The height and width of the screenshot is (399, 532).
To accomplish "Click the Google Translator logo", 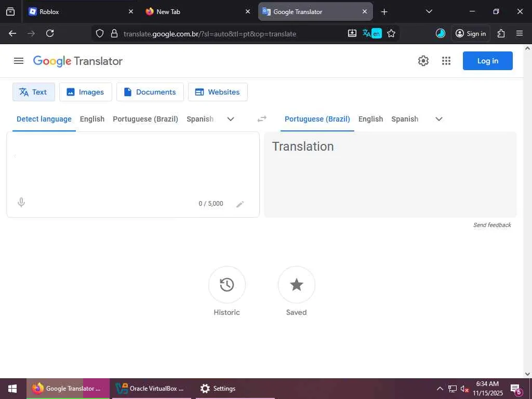I will (78, 61).
